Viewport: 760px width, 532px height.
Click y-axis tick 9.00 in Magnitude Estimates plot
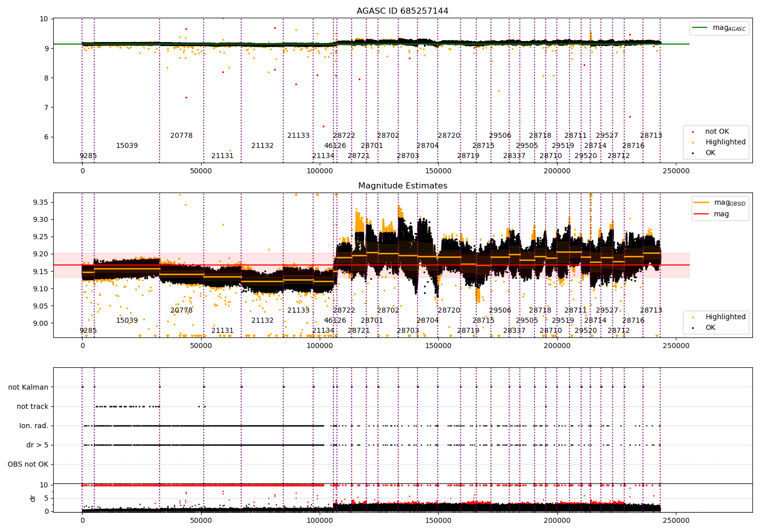pos(40,323)
